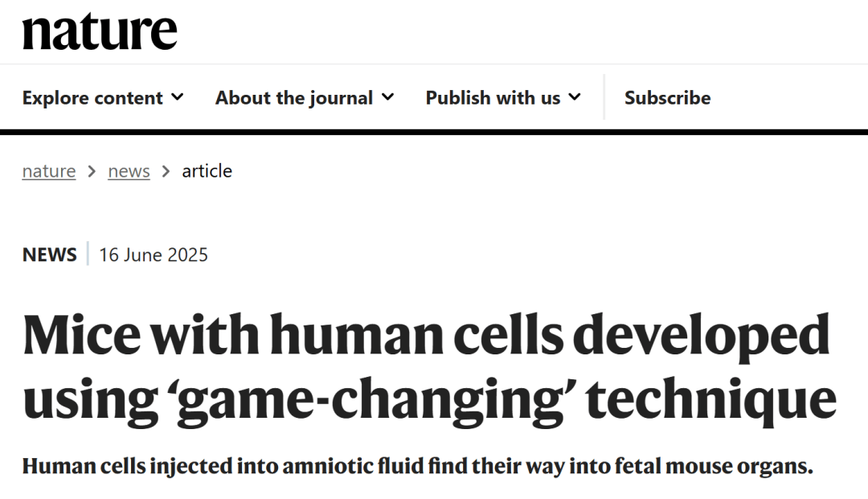Open the Explore content menu

tap(92, 98)
